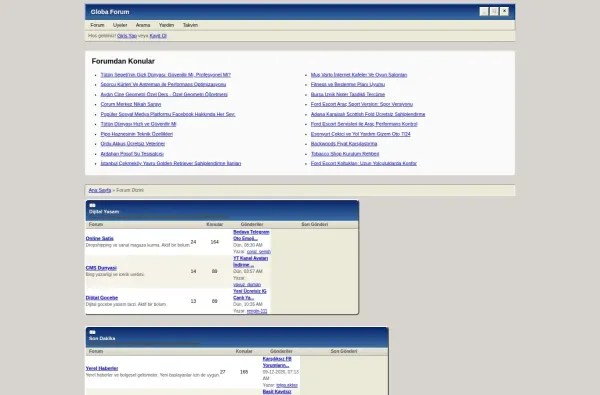600x395 pixels.
Task: Open the Globa Forum title
Action: 110,12
